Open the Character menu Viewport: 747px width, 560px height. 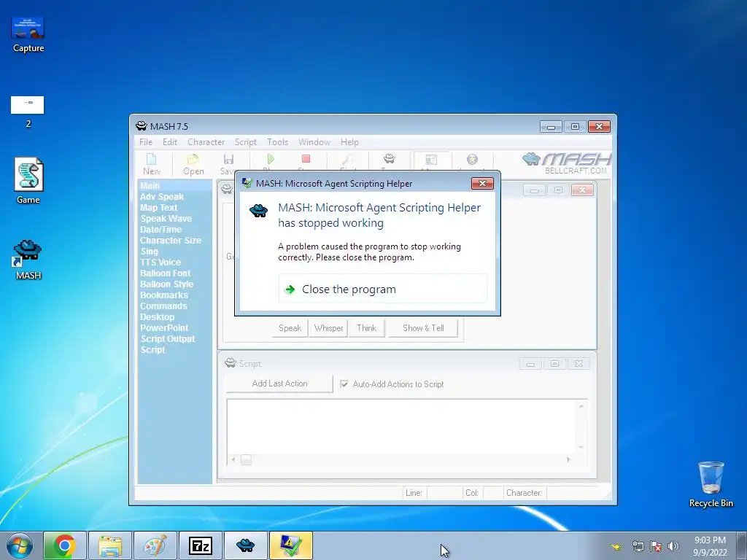[x=206, y=142]
